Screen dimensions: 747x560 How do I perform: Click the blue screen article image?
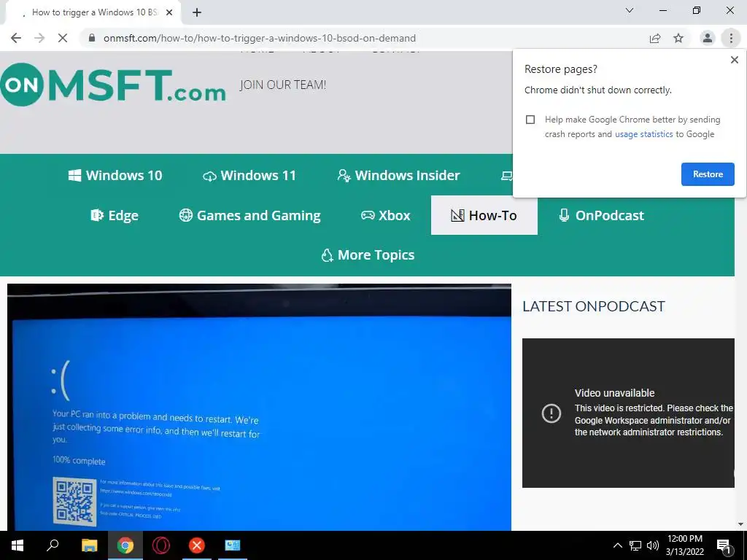(x=259, y=407)
